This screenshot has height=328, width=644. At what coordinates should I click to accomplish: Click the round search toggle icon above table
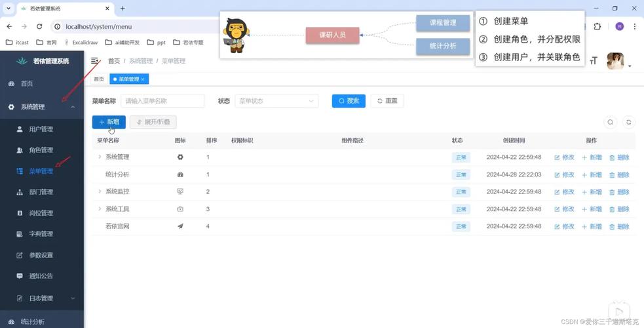point(610,122)
